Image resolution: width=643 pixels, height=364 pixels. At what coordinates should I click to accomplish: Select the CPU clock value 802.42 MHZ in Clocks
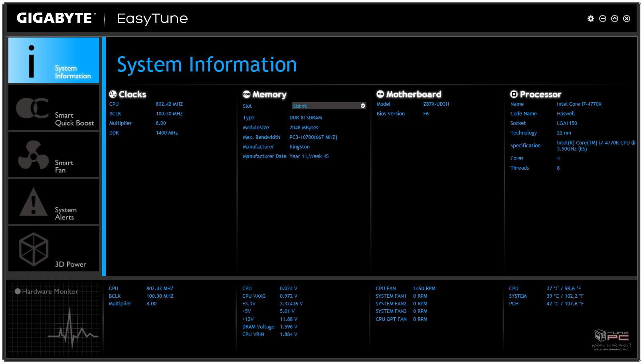pyautogui.click(x=169, y=104)
